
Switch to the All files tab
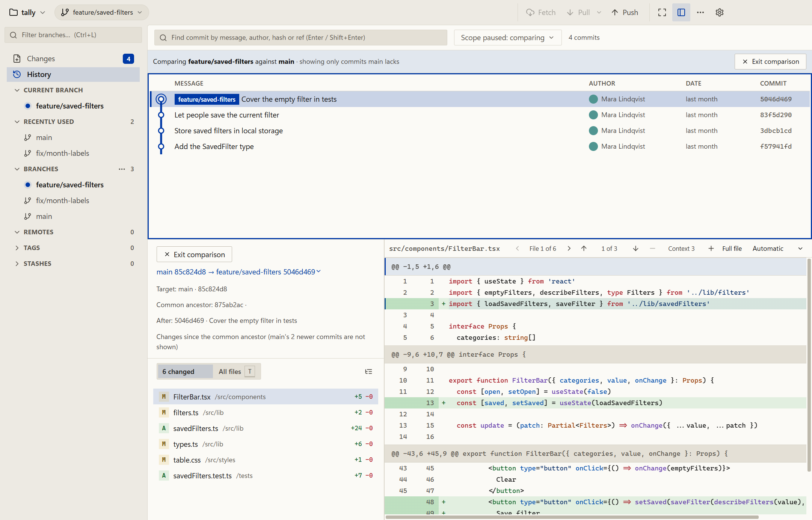[236, 372]
